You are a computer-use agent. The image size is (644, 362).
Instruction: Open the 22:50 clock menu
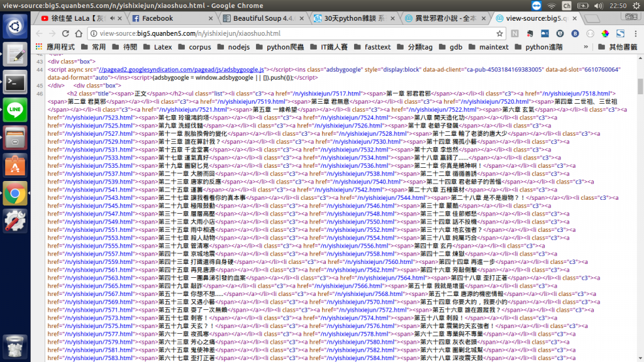click(618, 6)
